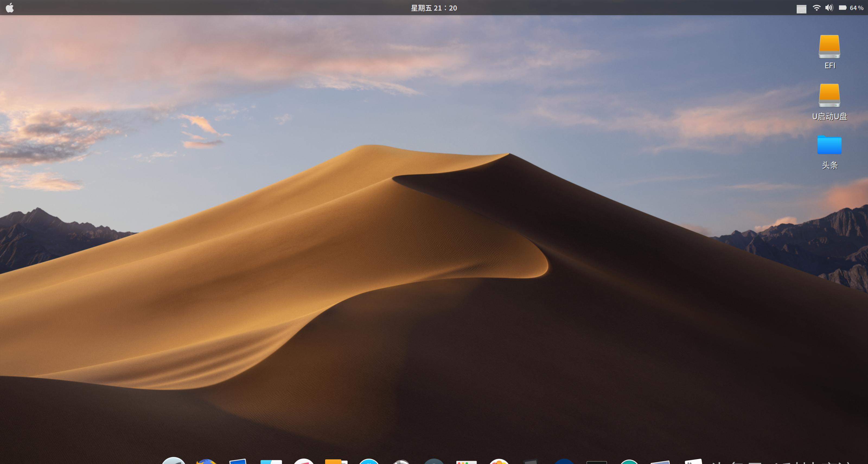Open the battery 64% indicator
Screen dimensions: 868x464
pos(851,8)
